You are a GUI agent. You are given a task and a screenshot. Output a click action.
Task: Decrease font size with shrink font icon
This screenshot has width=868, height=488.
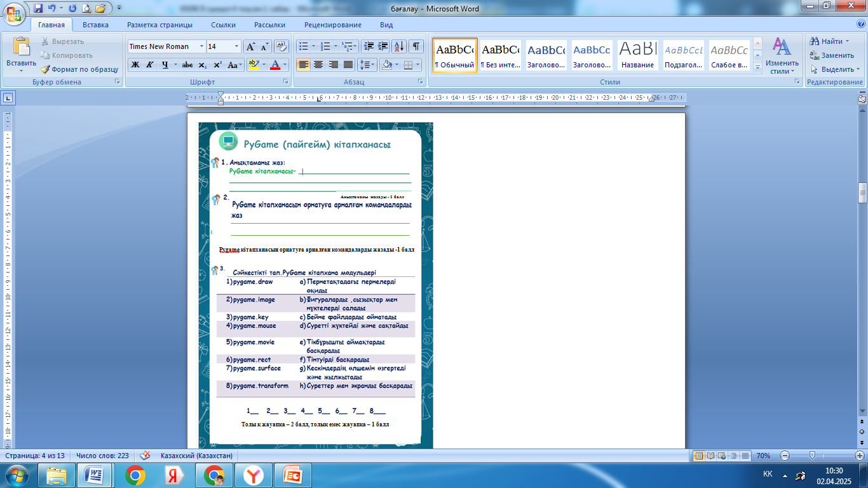[264, 46]
